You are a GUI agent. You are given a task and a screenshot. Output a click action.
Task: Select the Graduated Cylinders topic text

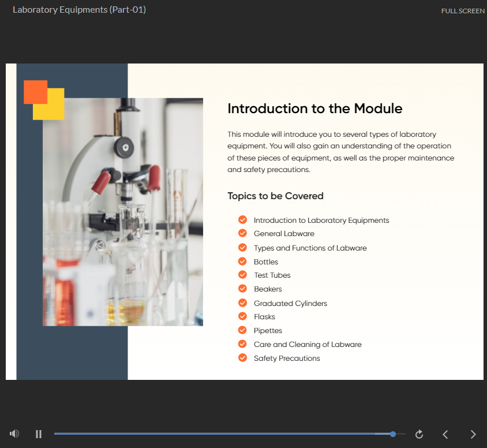tap(290, 304)
